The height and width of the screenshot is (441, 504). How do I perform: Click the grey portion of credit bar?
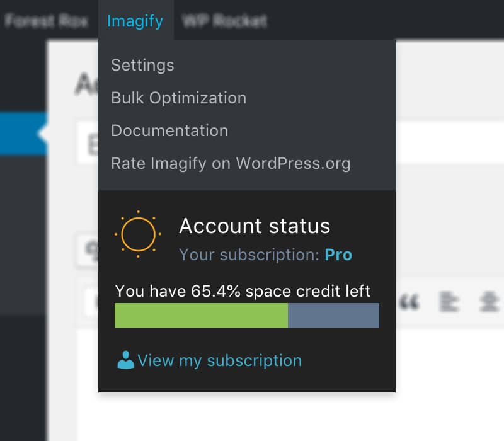333,315
